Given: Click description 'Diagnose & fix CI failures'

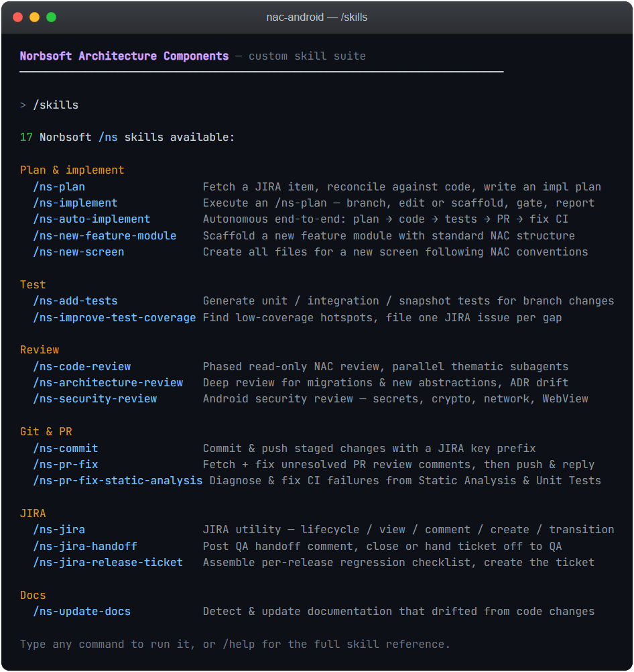Looking at the screenshot, I should [x=295, y=480].
